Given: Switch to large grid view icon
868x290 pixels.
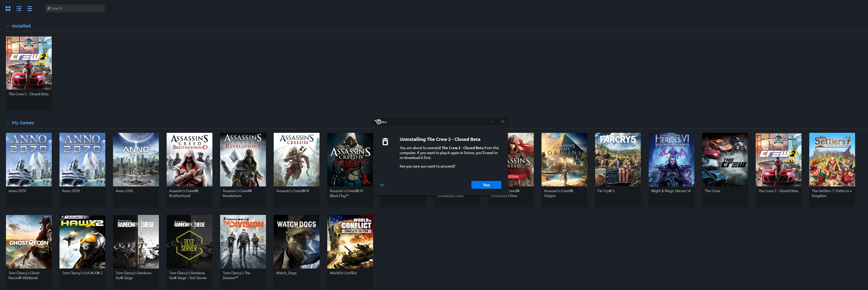Looking at the screenshot, I should pyautogui.click(x=8, y=9).
